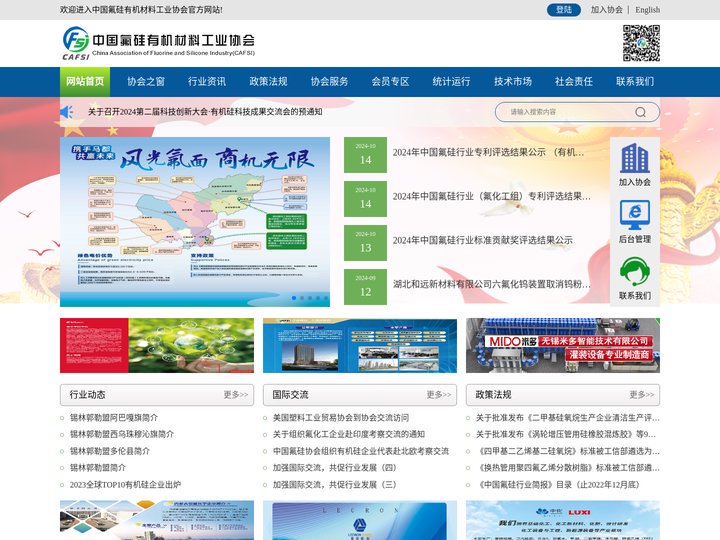Image resolution: width=720 pixels, height=540 pixels.
Task: Open 锡林郭勒盟多伦县简介 article
Action: [x=110, y=451]
